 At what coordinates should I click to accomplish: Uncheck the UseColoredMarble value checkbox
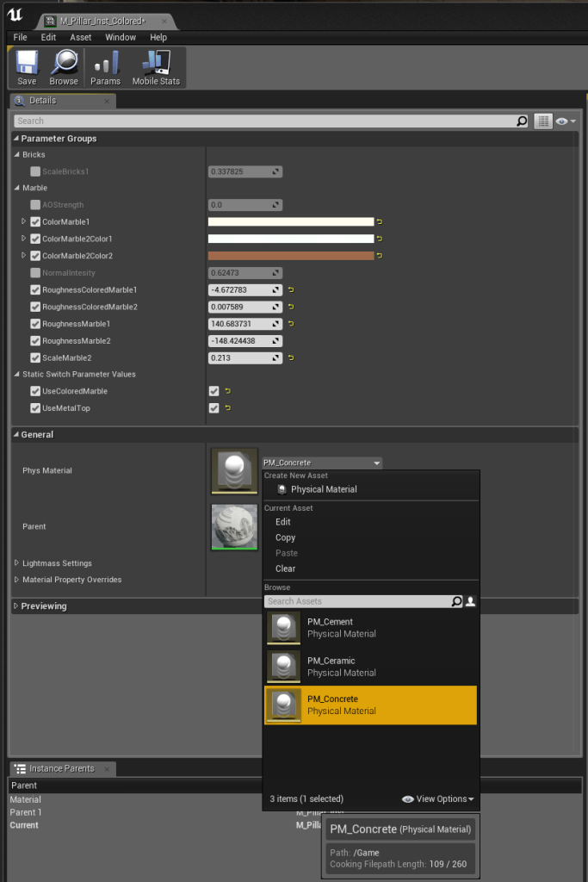214,391
